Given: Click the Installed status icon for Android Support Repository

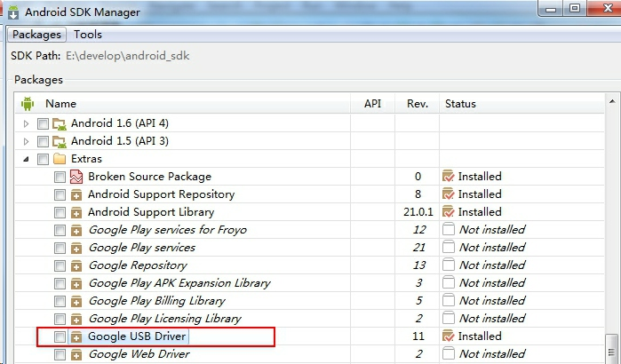Looking at the screenshot, I should (x=448, y=194).
